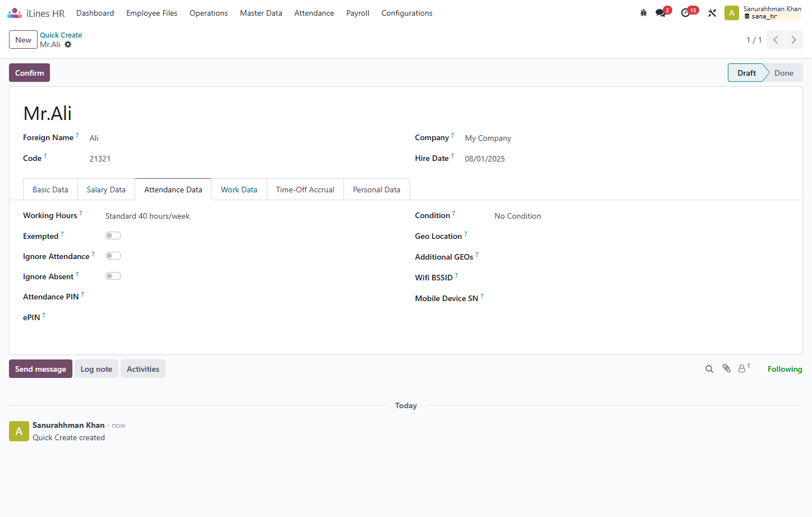The image size is (812, 517).
Task: Open the Additional GEOs field
Action: [x=641, y=257]
